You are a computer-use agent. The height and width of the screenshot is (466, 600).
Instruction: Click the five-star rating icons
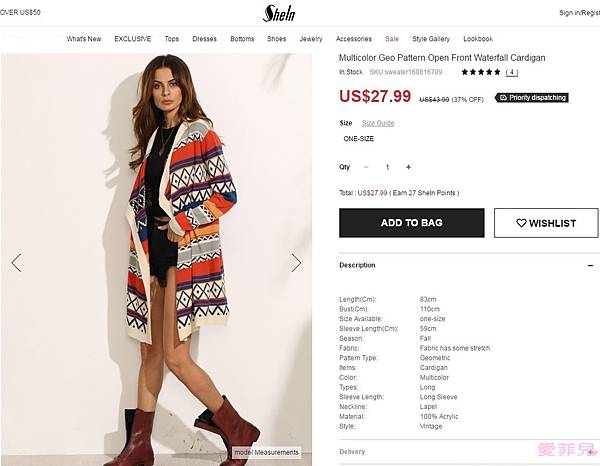[481, 72]
